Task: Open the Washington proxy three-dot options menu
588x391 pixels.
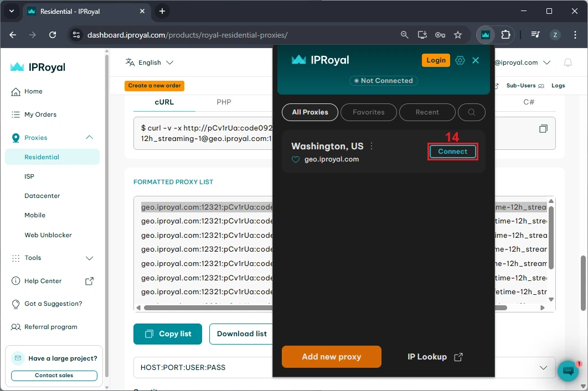Action: (372, 147)
